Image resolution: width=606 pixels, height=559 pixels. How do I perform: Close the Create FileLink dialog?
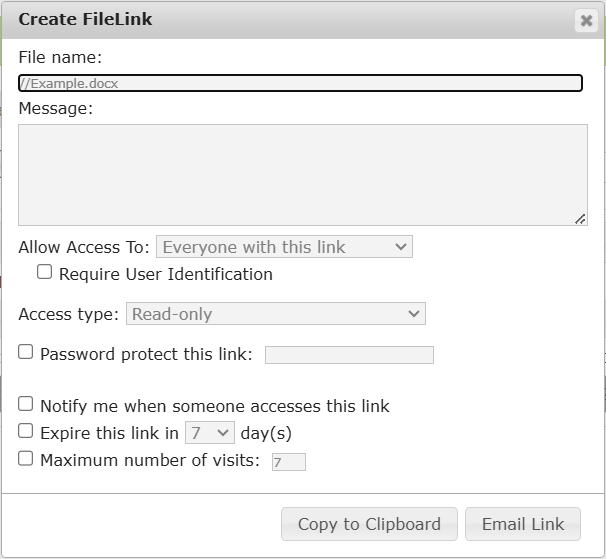pyautogui.click(x=586, y=20)
